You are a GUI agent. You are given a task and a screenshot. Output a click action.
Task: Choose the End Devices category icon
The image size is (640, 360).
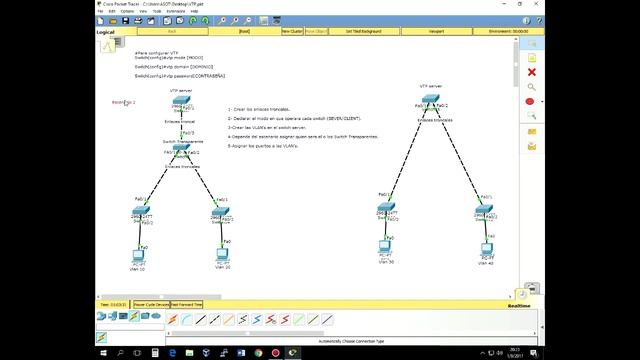(113, 316)
